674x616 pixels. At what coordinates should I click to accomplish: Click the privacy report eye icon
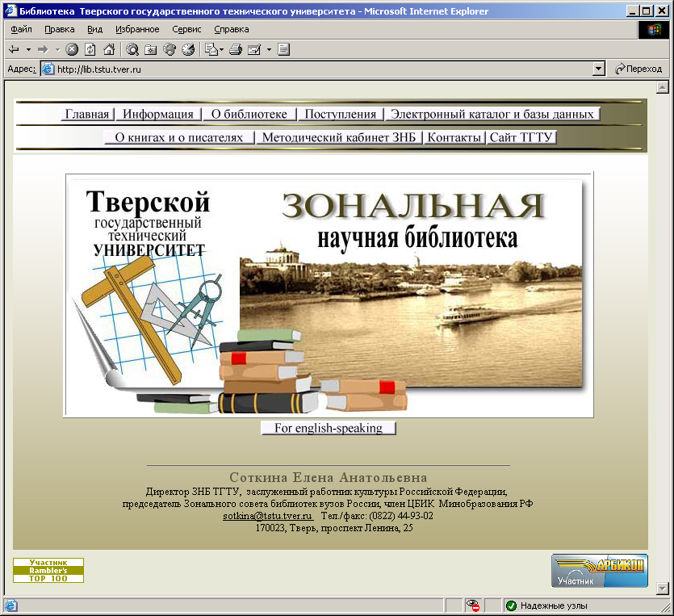473,606
